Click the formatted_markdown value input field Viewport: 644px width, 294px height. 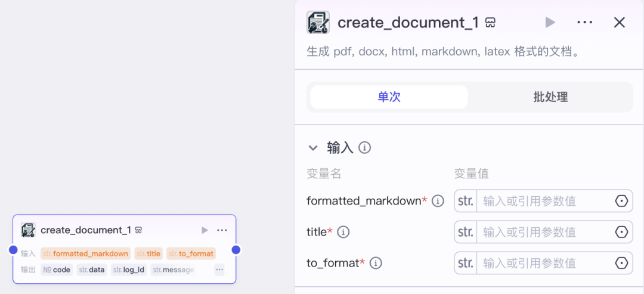coord(543,201)
